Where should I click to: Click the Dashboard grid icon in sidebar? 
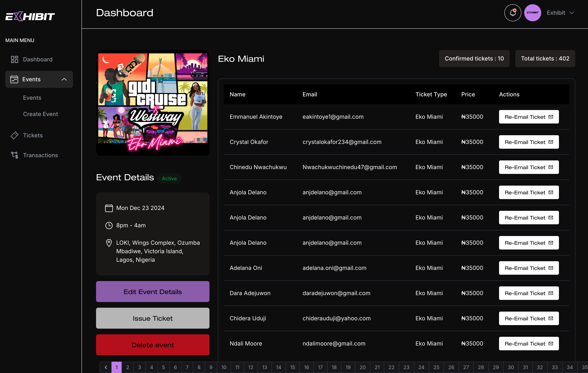pyautogui.click(x=14, y=59)
